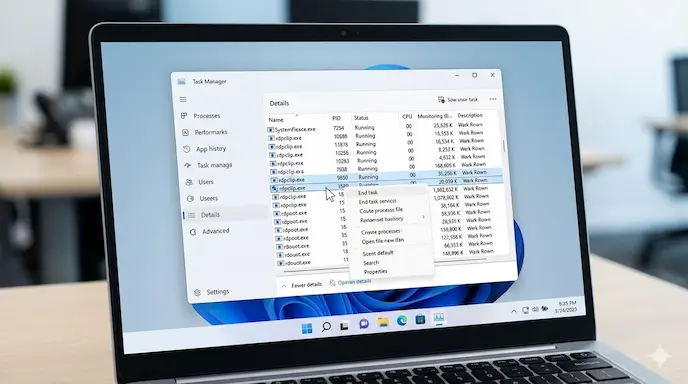Open the Performarks sidebar page
Screen dimensions: 688x384
tap(205, 132)
